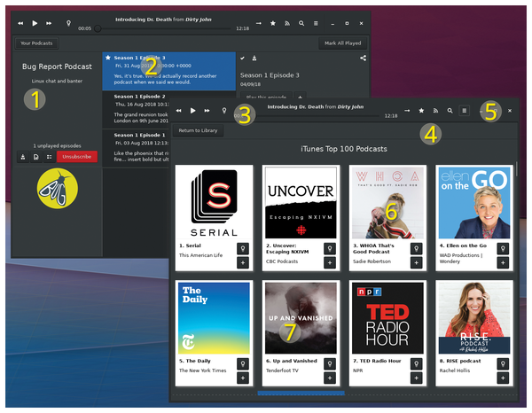The height and width of the screenshot is (413, 532).
Task: Add Uncover: Escaping NXIVM with its plus button
Action: tap(330, 263)
